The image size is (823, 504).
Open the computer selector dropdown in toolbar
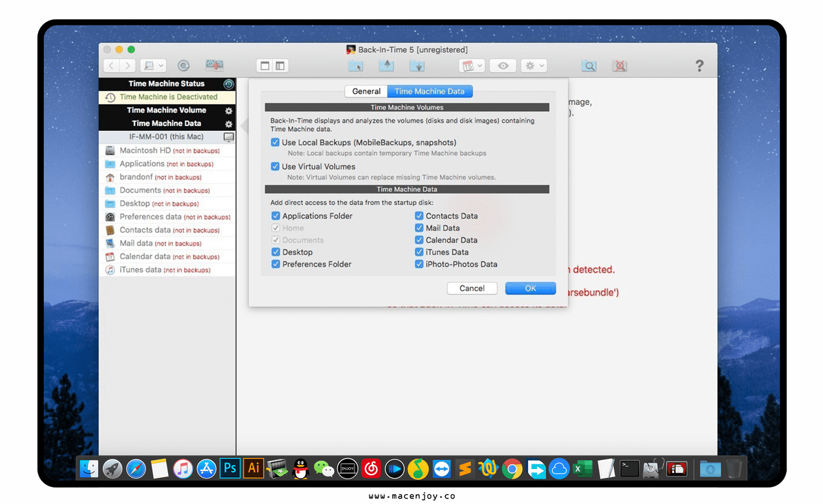[x=153, y=66]
